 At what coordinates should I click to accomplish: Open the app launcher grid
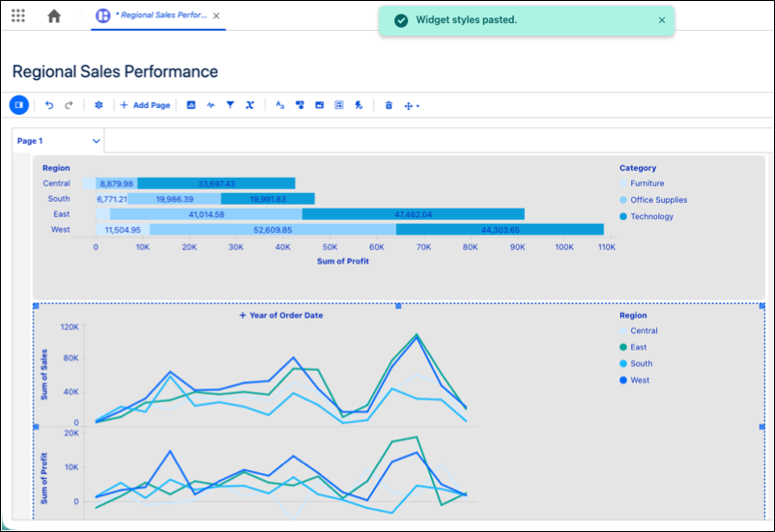pyautogui.click(x=18, y=15)
